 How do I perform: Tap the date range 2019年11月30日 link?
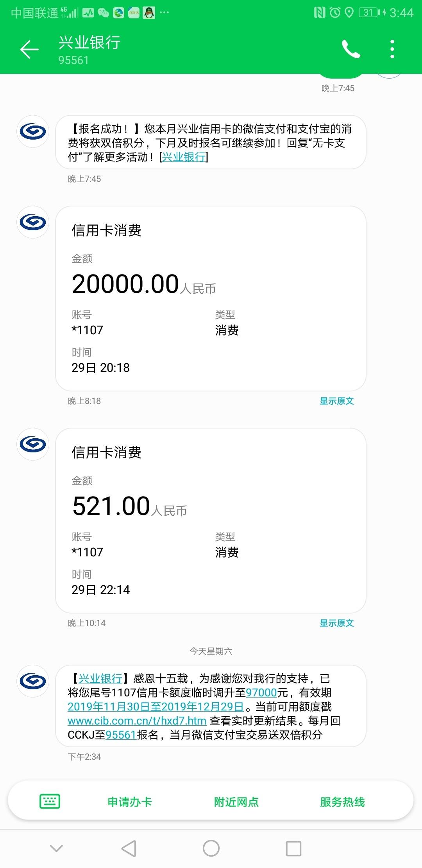click(x=156, y=707)
